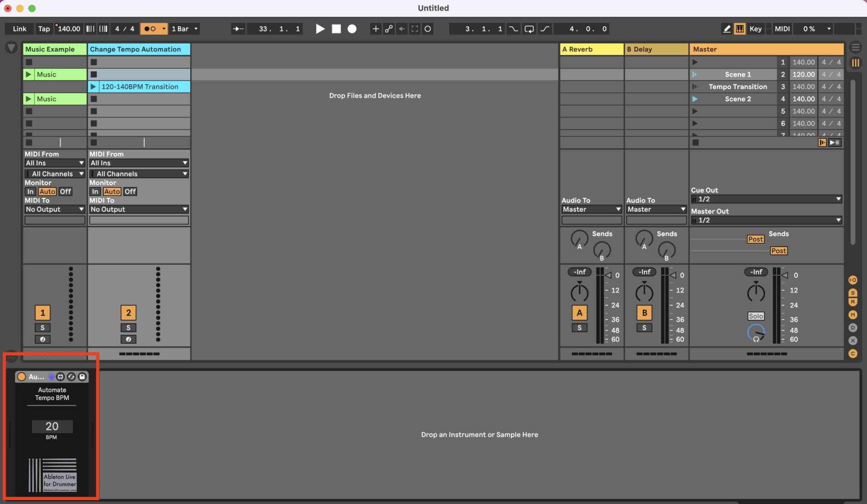Launch Scene 2 from the Master track
867x504 pixels.
695,99
